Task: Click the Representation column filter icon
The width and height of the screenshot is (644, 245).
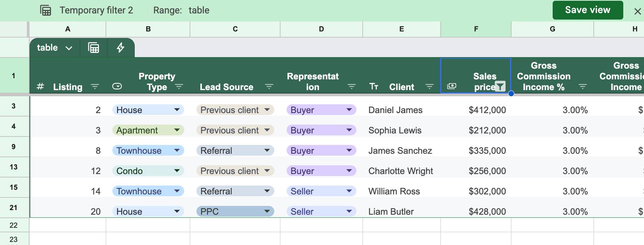Action: (x=351, y=87)
